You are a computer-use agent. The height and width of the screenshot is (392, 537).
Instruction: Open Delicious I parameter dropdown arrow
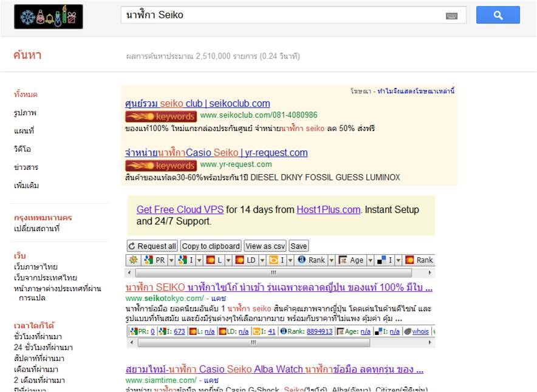(x=398, y=260)
